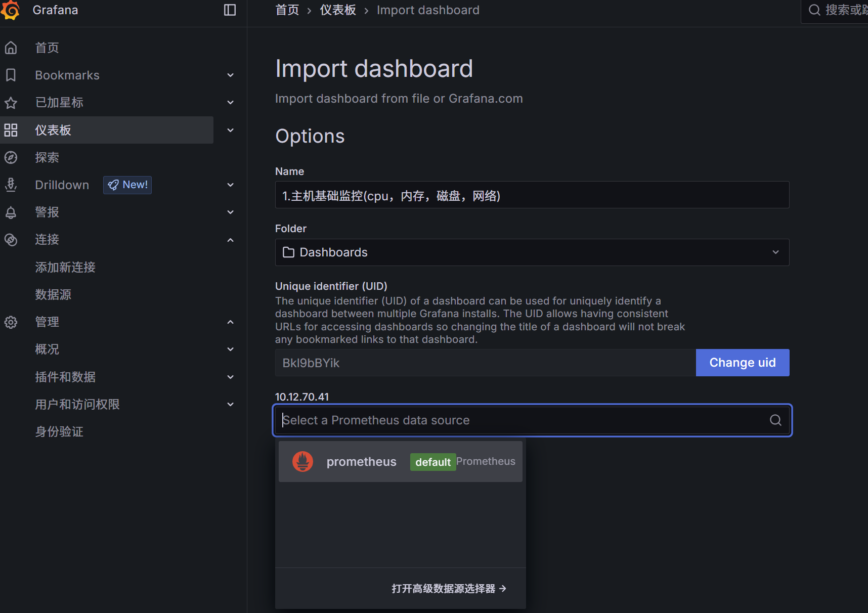Expand the 警报 section chevron
The height and width of the screenshot is (613, 868).
pyautogui.click(x=230, y=212)
